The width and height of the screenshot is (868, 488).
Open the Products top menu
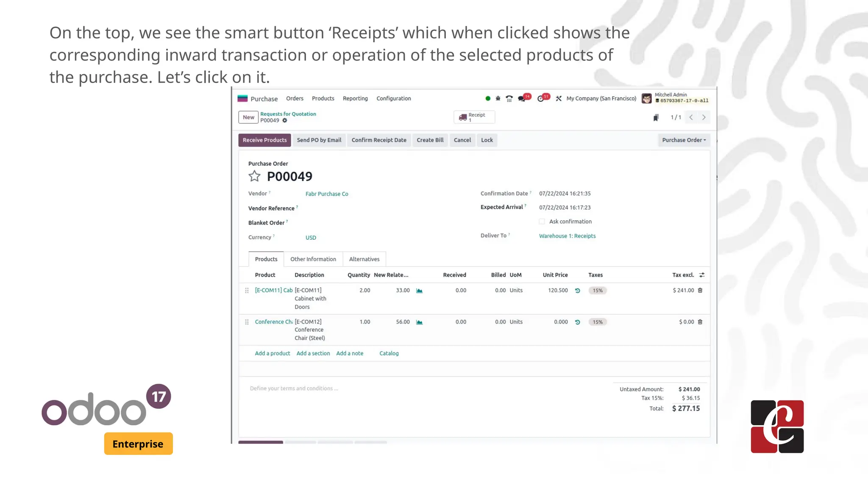pos(323,98)
